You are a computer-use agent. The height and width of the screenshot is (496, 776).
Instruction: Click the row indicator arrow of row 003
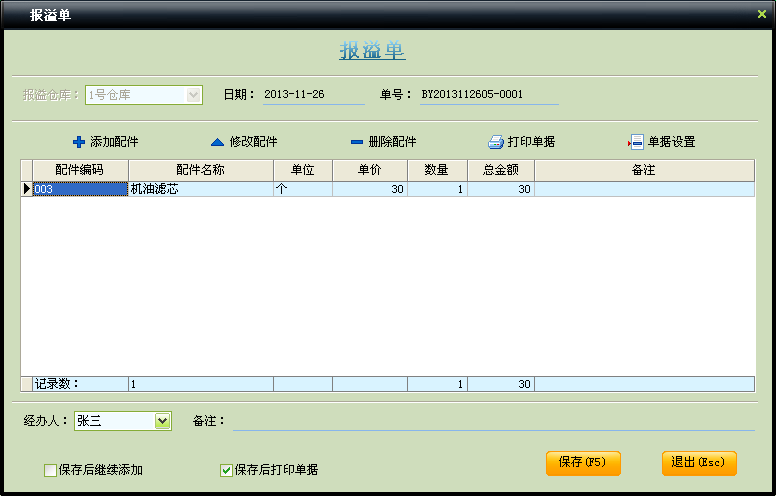pos(27,189)
